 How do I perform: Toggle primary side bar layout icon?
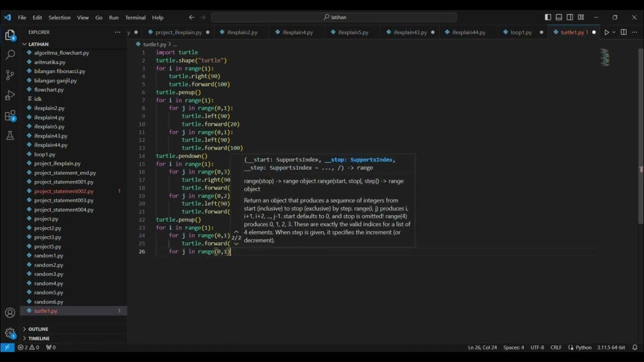548,17
